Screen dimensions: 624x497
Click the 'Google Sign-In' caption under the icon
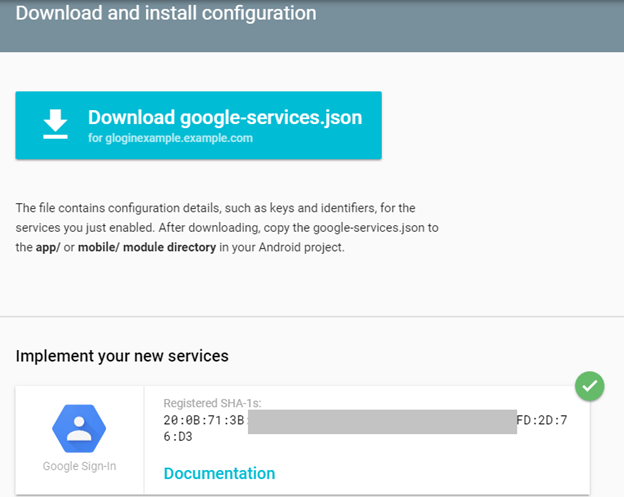click(80, 467)
